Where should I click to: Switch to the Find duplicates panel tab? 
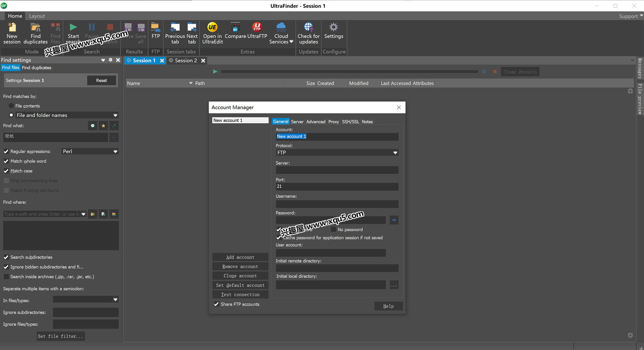click(x=36, y=68)
